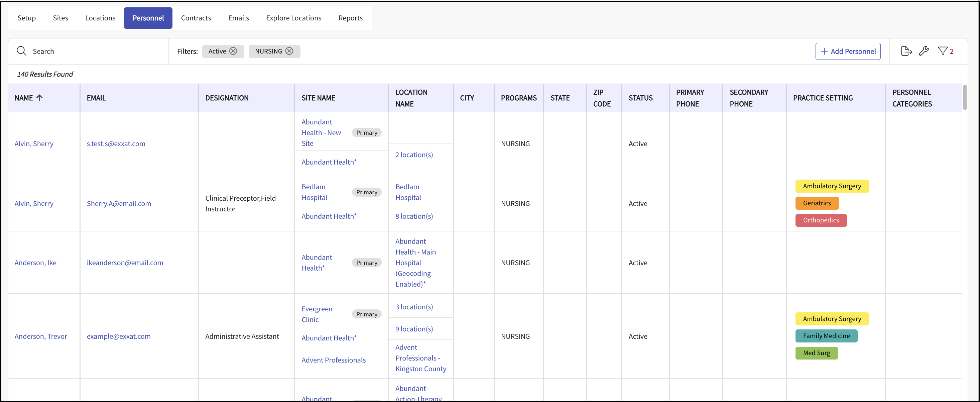
Task: Remove the NURSING filter chip
Action: click(289, 51)
